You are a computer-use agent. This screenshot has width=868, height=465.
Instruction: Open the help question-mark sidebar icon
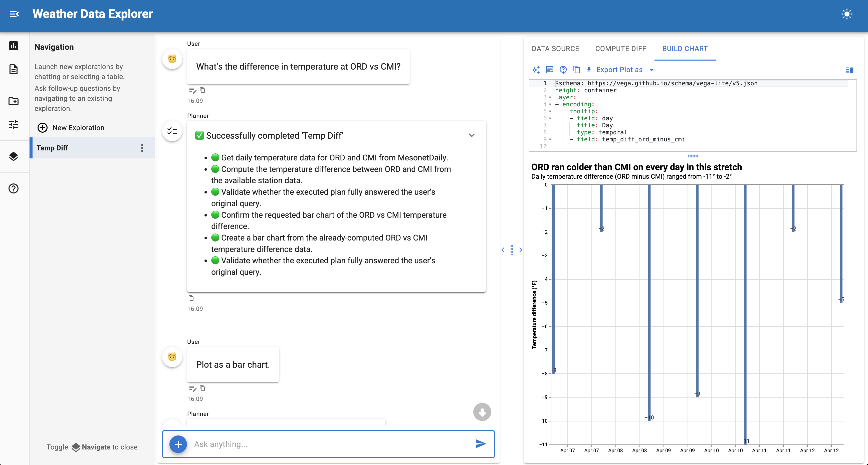[14, 188]
